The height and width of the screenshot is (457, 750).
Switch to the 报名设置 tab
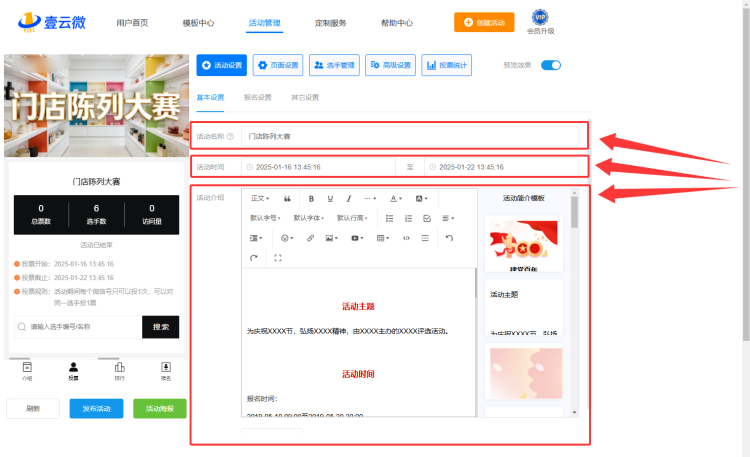[257, 97]
